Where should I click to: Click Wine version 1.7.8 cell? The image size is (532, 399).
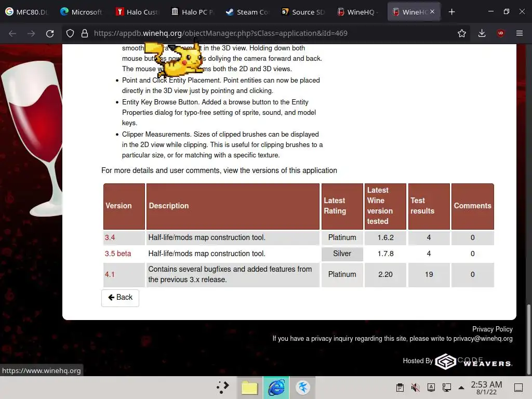pyautogui.click(x=385, y=254)
